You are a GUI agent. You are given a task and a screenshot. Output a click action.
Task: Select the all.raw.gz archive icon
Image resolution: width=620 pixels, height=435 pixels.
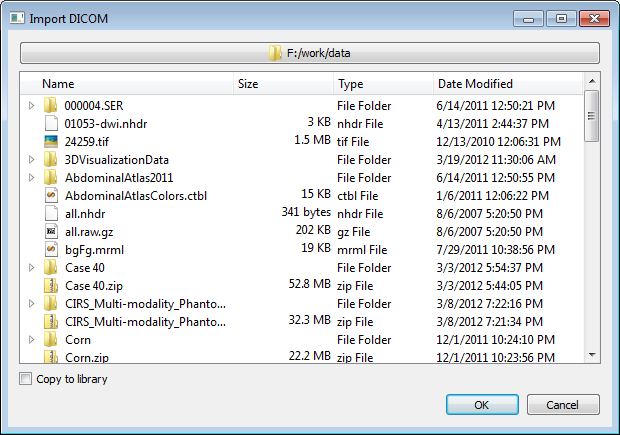click(51, 231)
